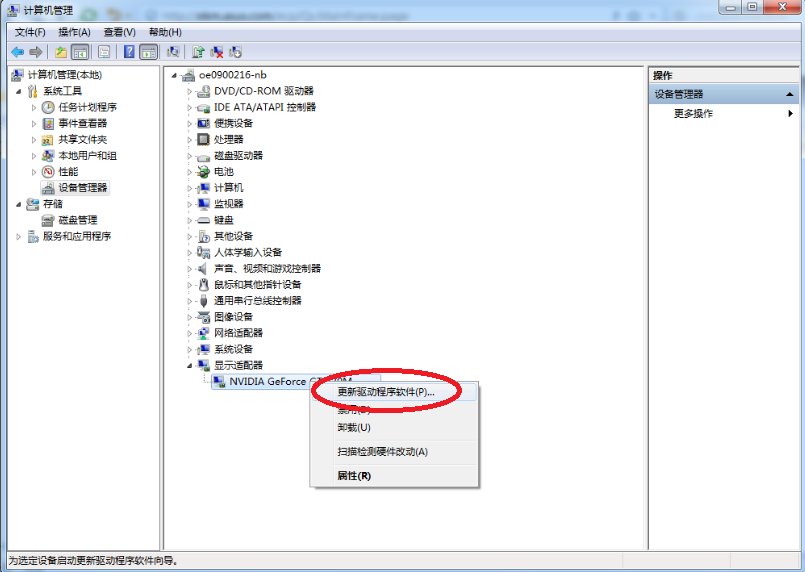The width and height of the screenshot is (805, 572).
Task: Click the DVD/CD-ROM drive icon
Action: point(203,91)
